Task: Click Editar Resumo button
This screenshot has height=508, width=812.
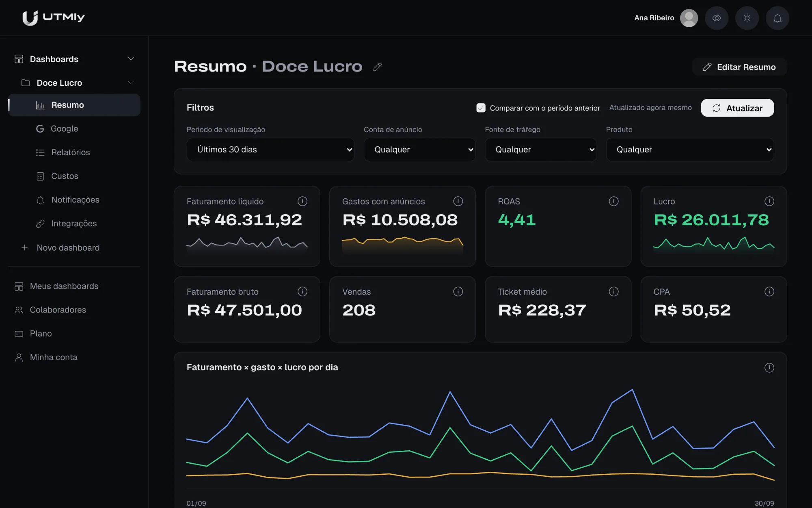Action: click(739, 67)
